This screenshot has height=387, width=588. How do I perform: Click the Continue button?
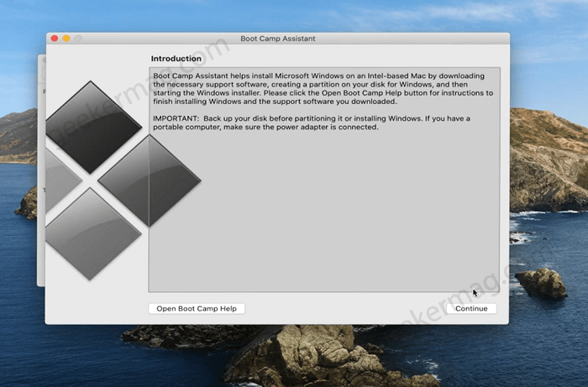tap(471, 308)
